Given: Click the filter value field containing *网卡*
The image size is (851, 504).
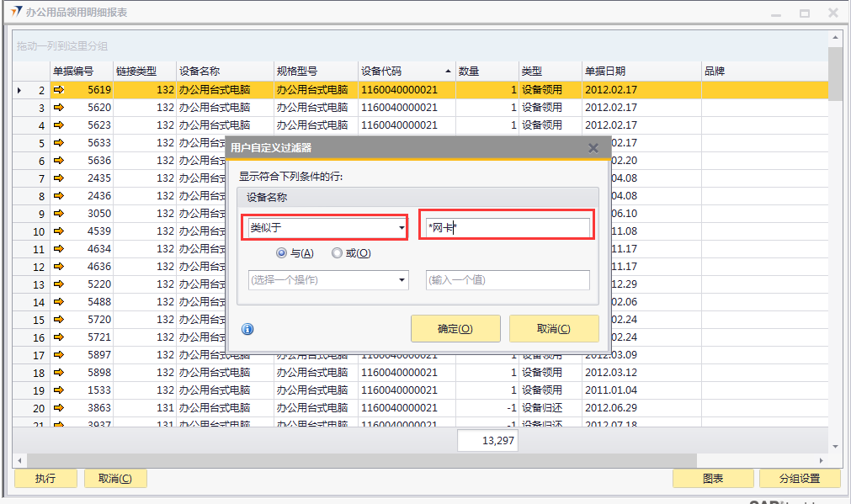Looking at the screenshot, I should tap(507, 228).
